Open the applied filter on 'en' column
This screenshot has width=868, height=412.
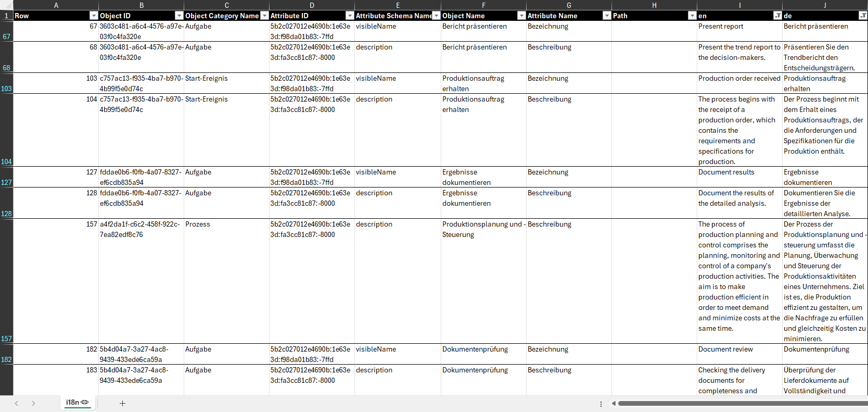[777, 16]
